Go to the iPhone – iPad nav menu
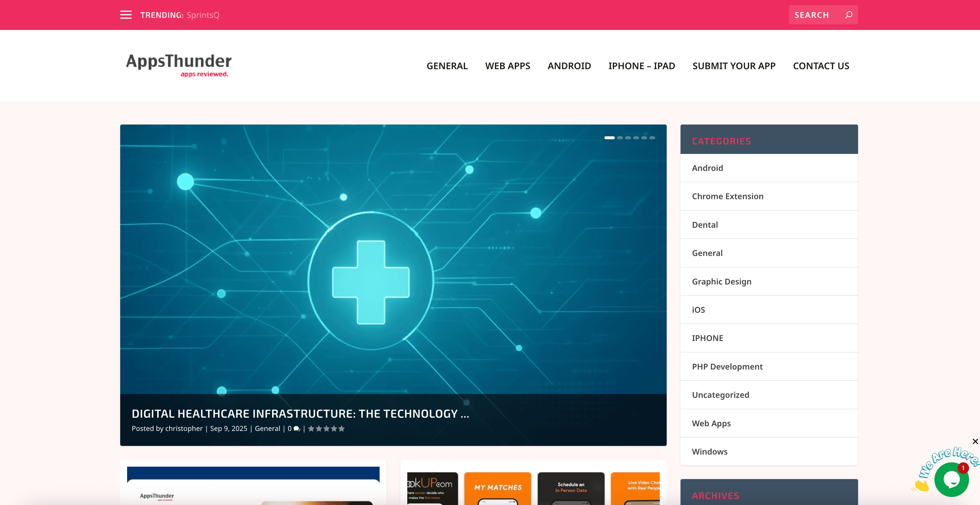 [x=641, y=66]
